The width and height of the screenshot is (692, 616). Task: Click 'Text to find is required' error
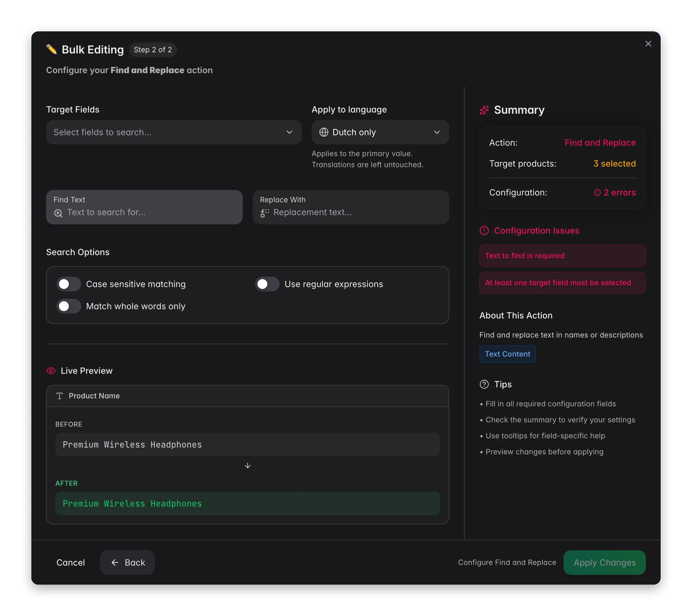562,256
